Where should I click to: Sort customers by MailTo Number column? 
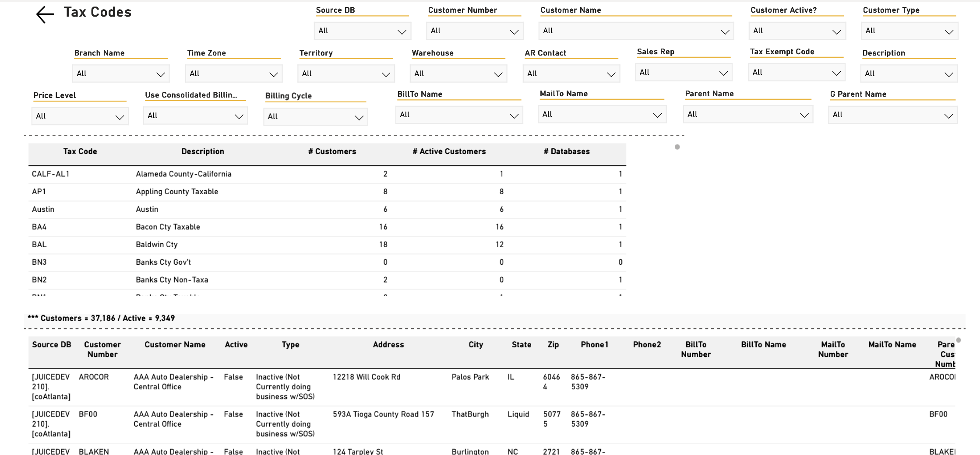[833, 350]
